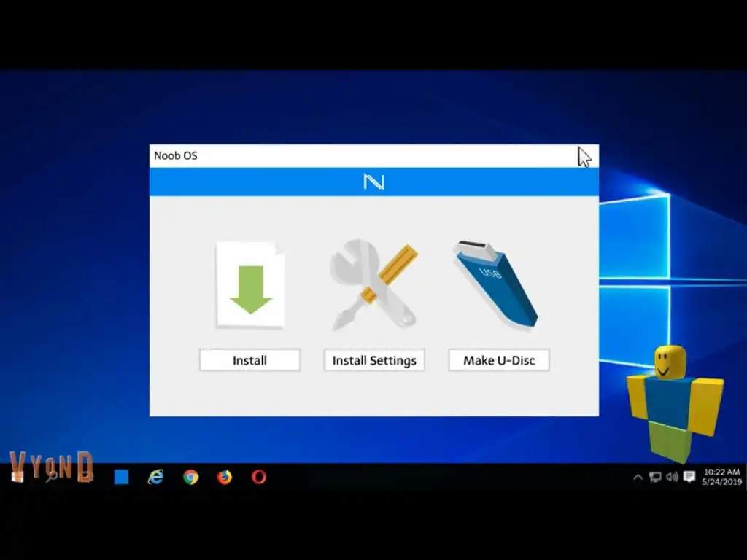Click the blue USB drive icon

coord(496,285)
